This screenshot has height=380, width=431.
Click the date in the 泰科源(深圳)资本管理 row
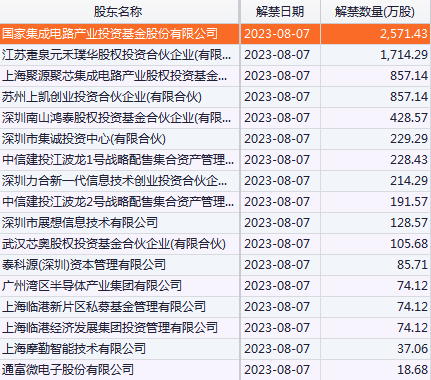277,265
